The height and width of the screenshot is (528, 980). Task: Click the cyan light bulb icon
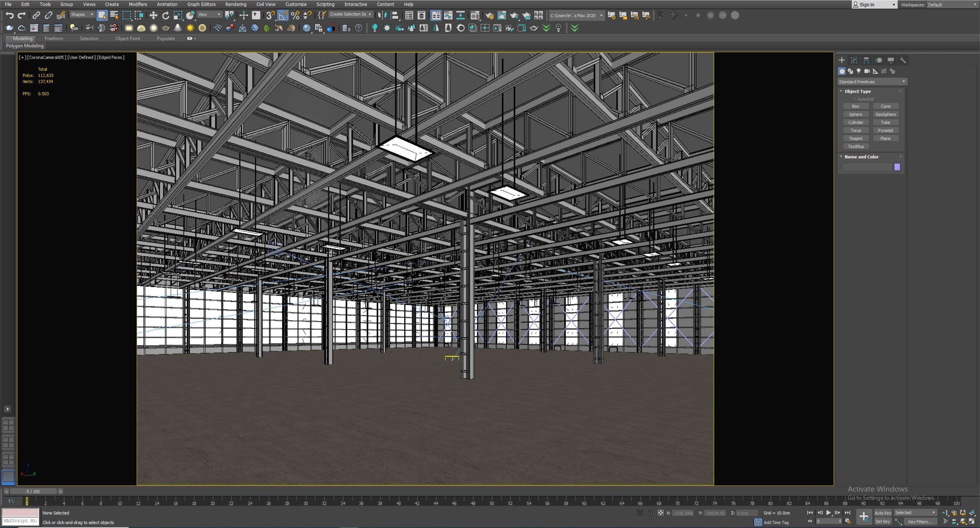[374, 28]
